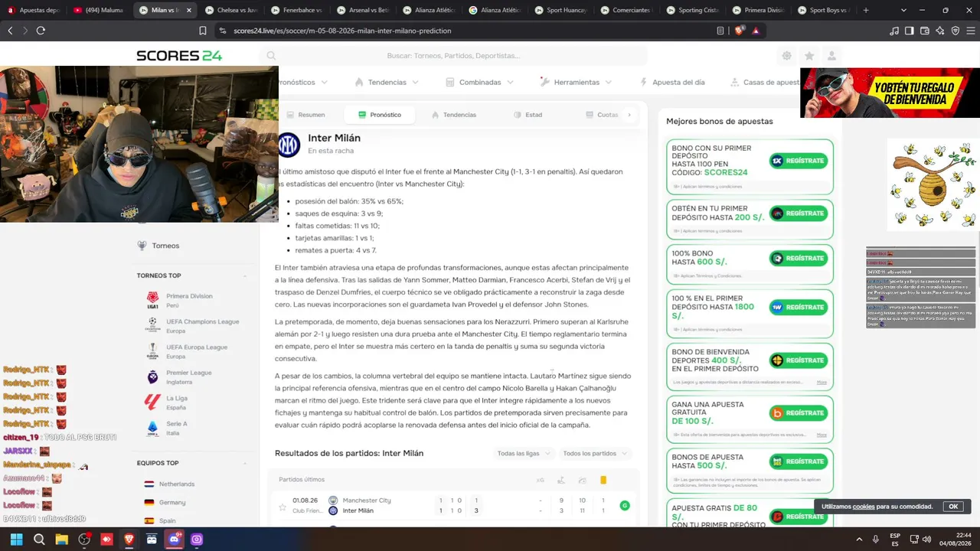Click Regístrate on the 1800 S/. offer
980x551 pixels.
coord(799,307)
